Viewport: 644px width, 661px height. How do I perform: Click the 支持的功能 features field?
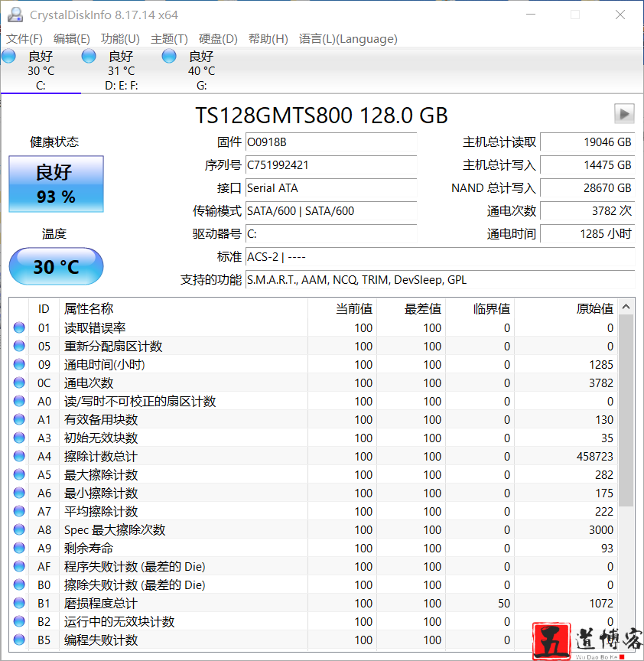(x=440, y=280)
